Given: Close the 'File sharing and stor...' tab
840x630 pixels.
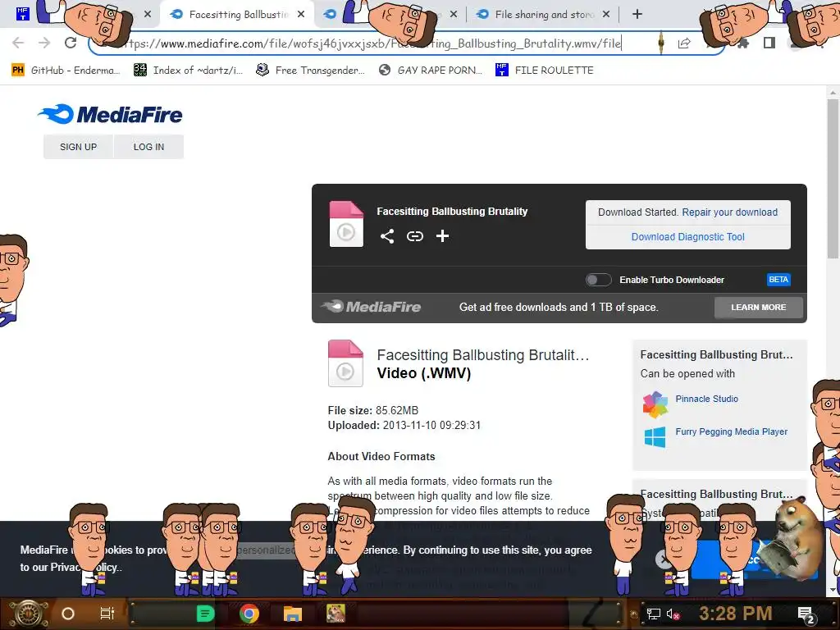Looking at the screenshot, I should [x=606, y=15].
